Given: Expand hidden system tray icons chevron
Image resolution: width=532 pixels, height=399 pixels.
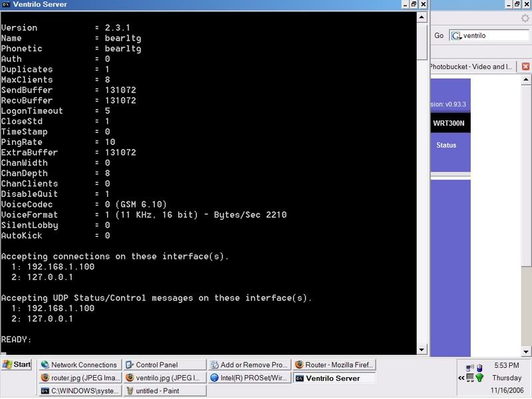Looking at the screenshot, I should [x=461, y=378].
